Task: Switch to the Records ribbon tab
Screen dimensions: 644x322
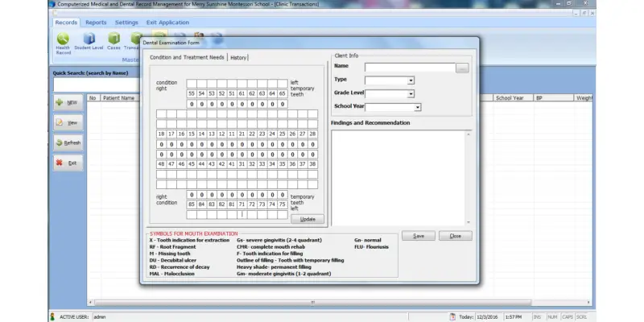Action: pos(66,23)
